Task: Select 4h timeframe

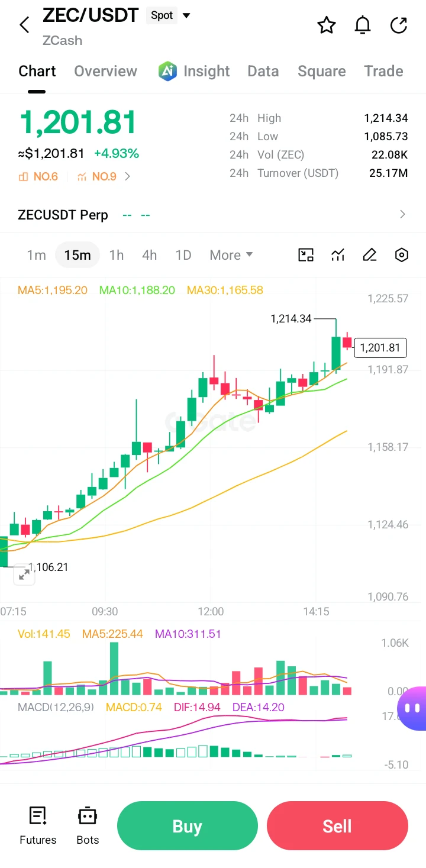Action: (150, 255)
